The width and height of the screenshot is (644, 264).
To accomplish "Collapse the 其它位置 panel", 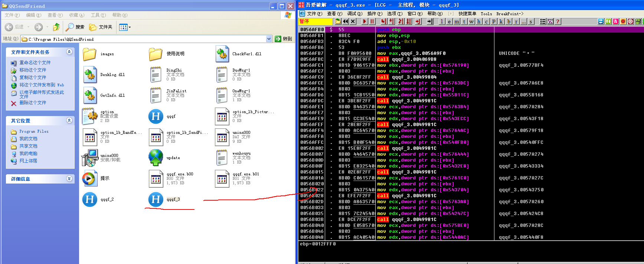I will click(69, 121).
